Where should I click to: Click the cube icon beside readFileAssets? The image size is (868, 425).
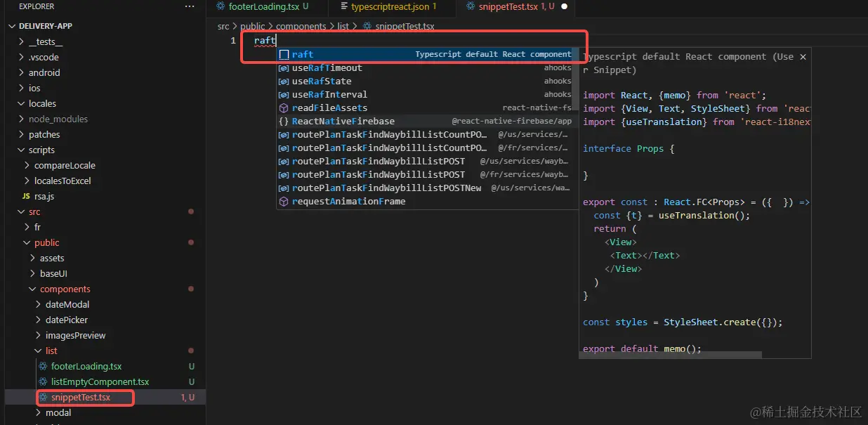pyautogui.click(x=284, y=108)
